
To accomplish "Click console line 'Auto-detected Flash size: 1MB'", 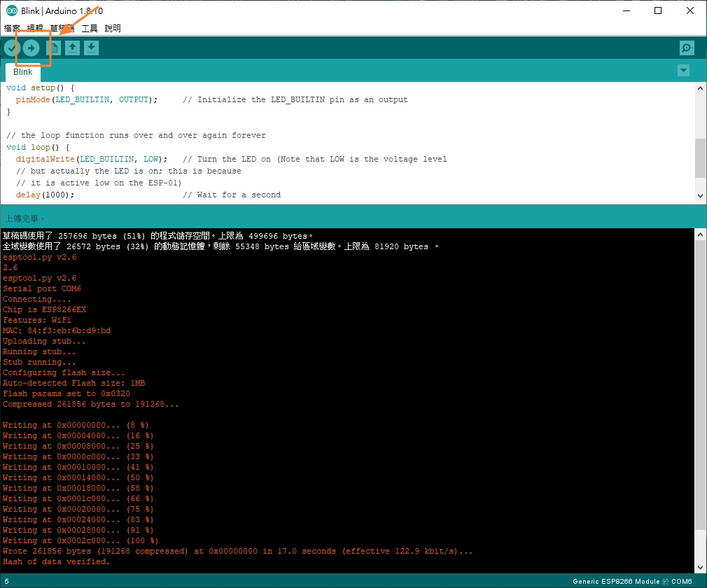I will (x=74, y=384).
